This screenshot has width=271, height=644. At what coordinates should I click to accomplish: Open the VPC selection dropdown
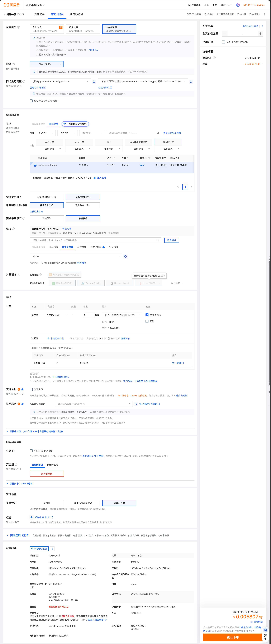[60, 81]
